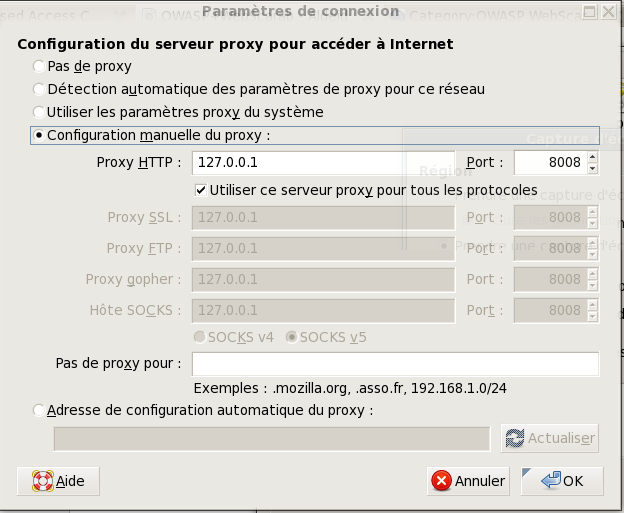Enable automatic proxy detection for this network

click(39, 89)
